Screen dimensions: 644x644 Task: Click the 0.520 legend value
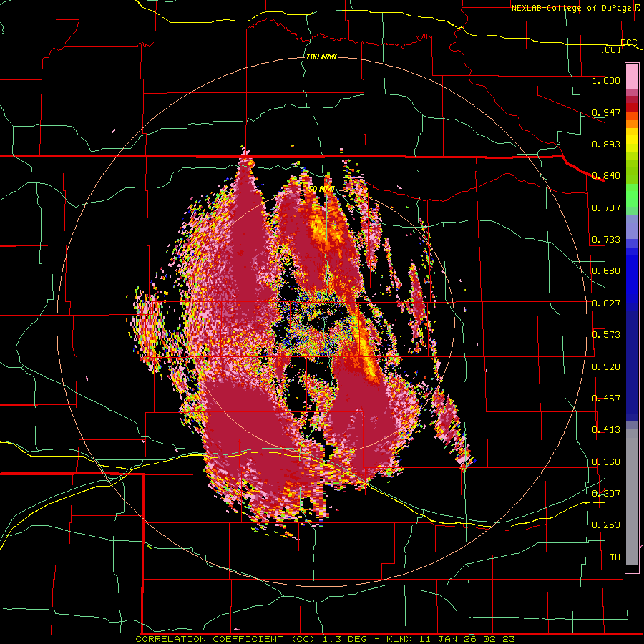pos(606,367)
